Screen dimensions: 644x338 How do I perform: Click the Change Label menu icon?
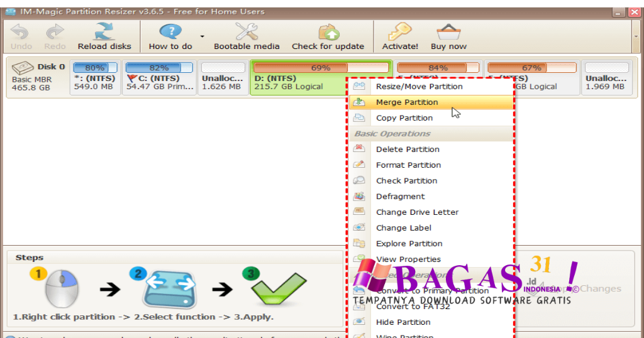click(359, 227)
